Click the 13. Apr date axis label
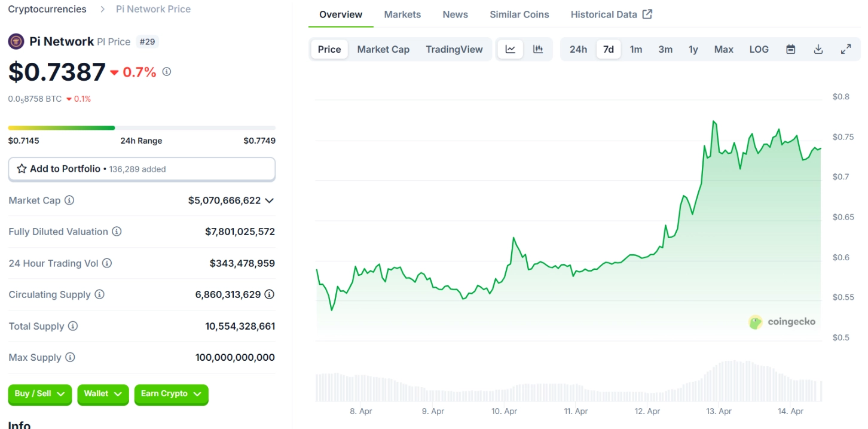The image size is (868, 429). (719, 412)
